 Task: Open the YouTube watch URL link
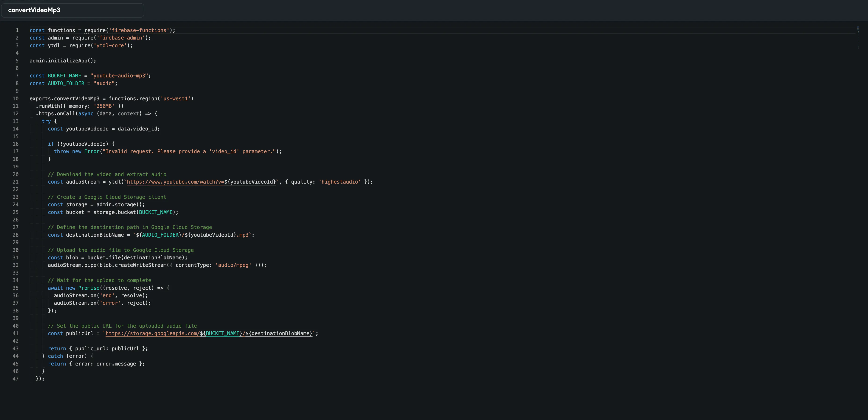[201, 182]
